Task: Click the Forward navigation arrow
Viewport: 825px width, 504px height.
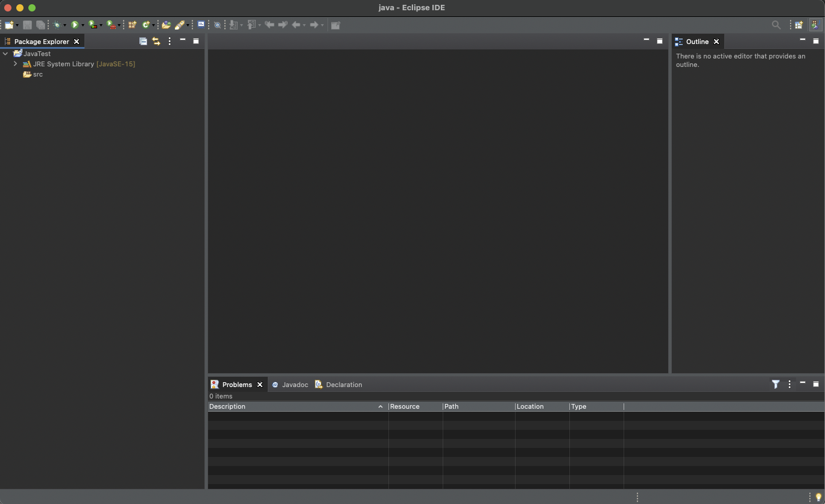Action: tap(314, 25)
